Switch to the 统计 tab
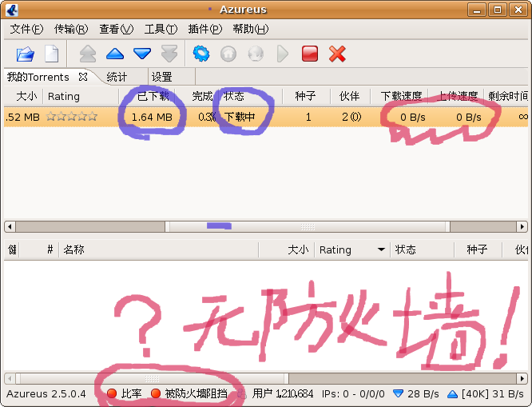The image size is (532, 407). click(117, 77)
